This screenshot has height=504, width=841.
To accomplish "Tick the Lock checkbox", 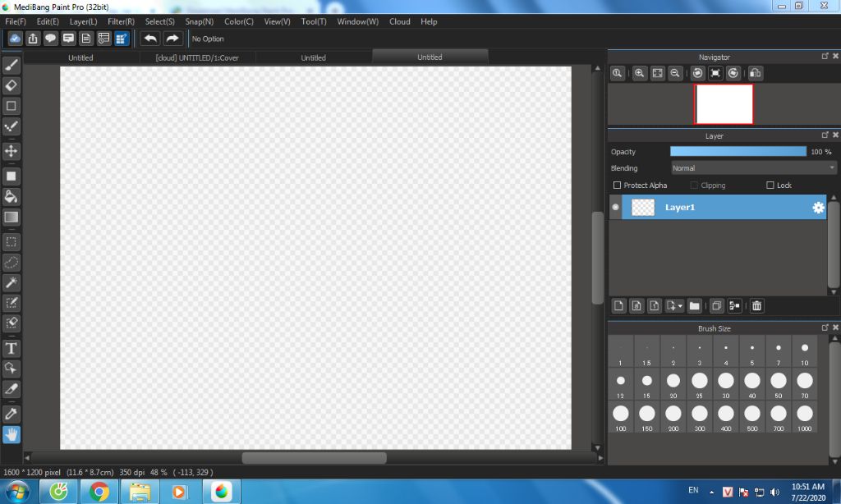I will (x=770, y=186).
